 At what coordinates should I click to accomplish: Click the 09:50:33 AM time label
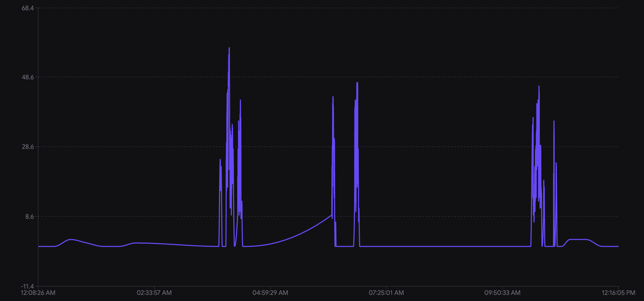(x=502, y=293)
